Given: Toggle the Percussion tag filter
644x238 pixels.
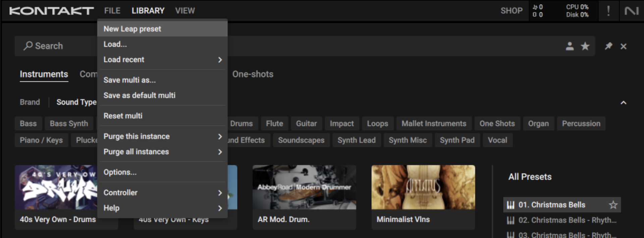Looking at the screenshot, I should pyautogui.click(x=581, y=124).
